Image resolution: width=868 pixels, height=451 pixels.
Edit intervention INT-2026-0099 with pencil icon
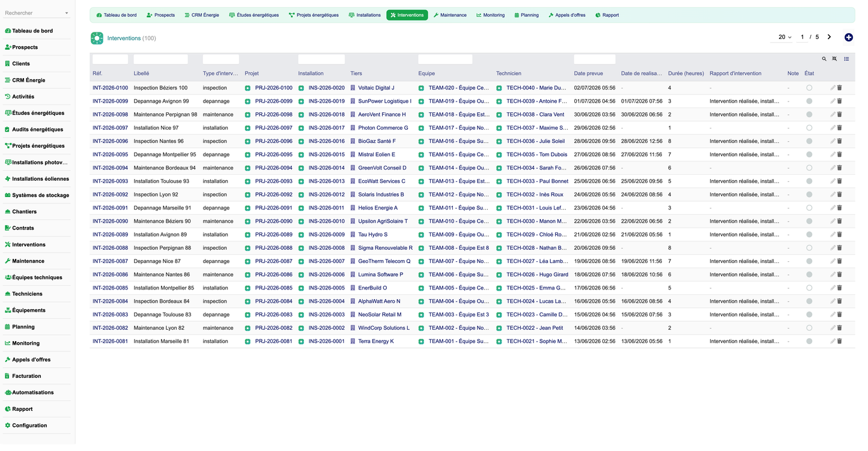click(833, 101)
